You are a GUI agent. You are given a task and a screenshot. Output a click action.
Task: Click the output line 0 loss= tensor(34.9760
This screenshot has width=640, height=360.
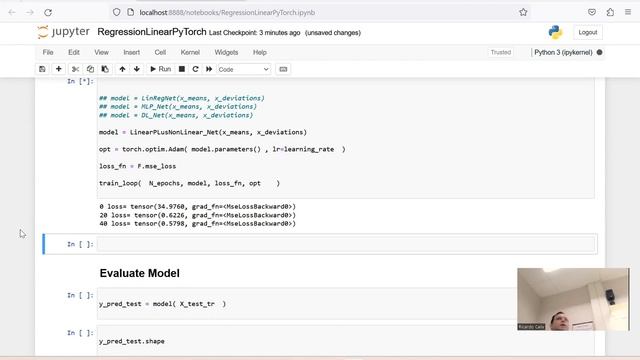198,207
